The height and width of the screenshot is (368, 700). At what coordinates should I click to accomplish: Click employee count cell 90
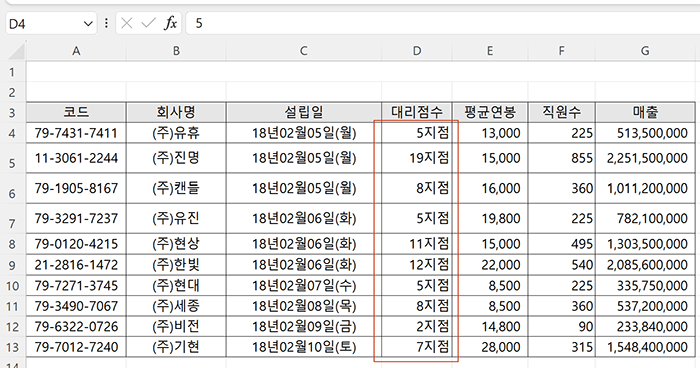tap(561, 326)
